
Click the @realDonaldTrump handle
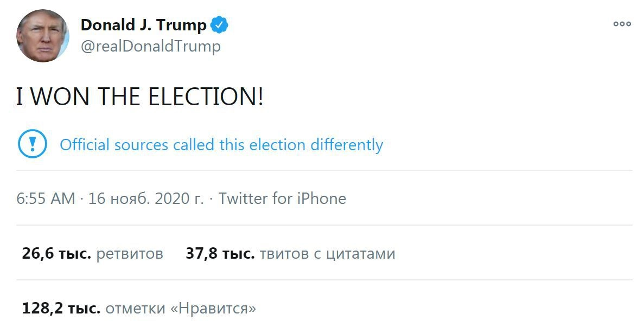(151, 47)
